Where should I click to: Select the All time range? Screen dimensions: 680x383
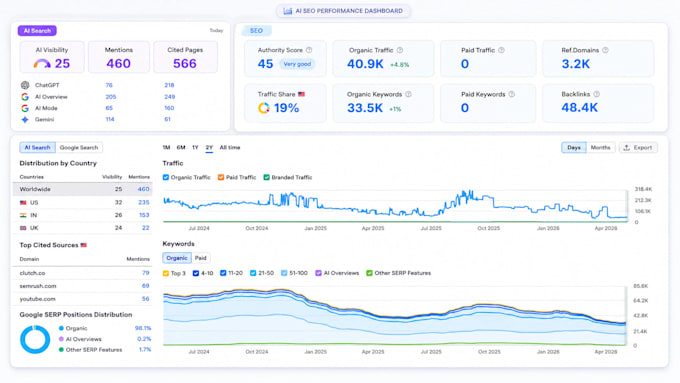[x=230, y=147]
